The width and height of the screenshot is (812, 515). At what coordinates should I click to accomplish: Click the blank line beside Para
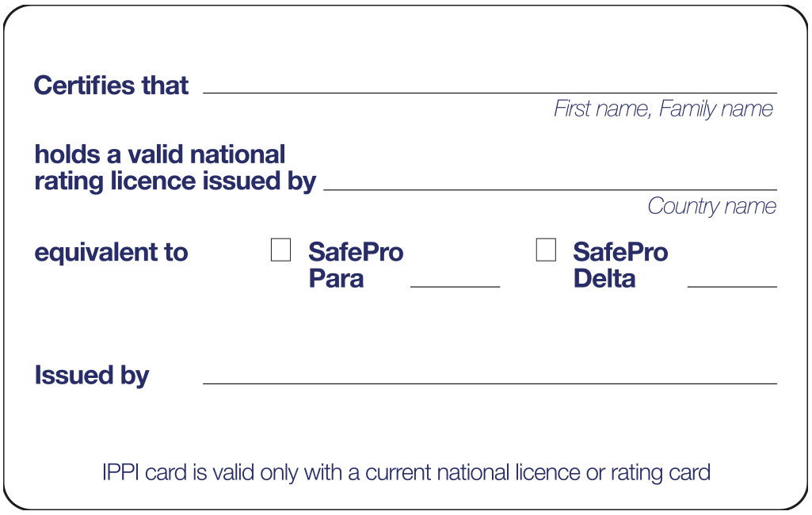(456, 286)
